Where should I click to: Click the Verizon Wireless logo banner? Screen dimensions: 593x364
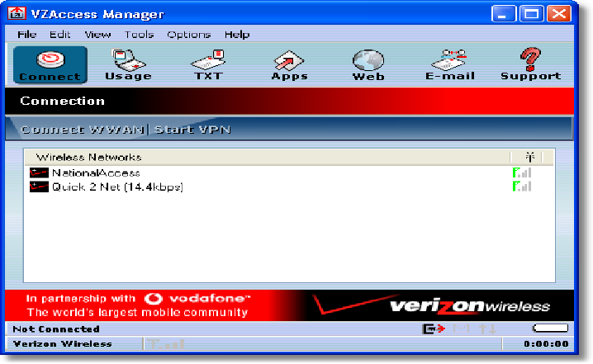[x=431, y=305]
